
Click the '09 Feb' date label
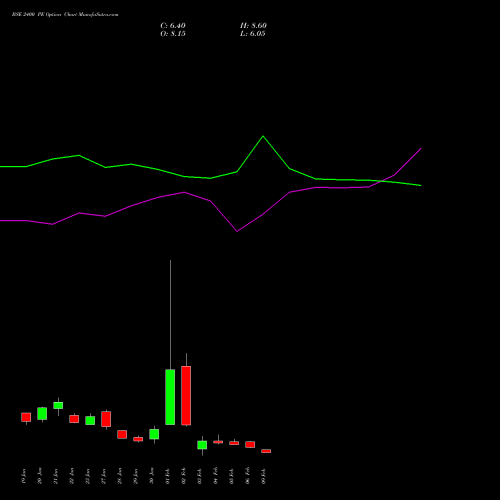tap(264, 476)
